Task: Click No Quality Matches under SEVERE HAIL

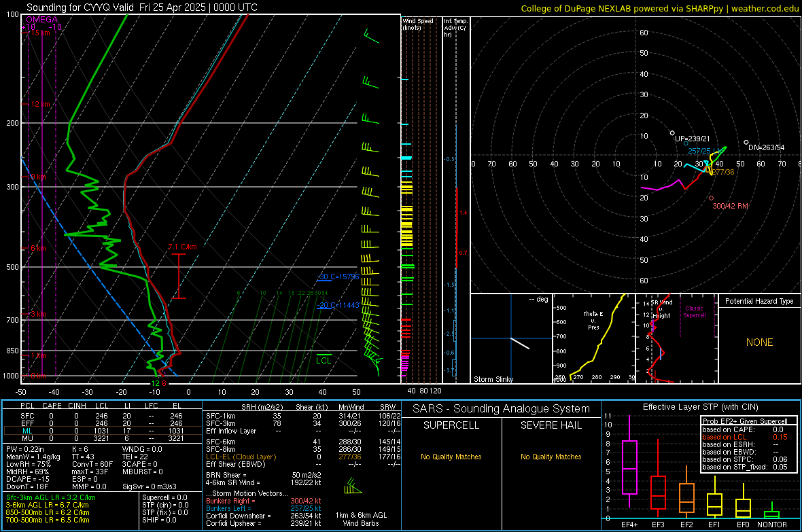Action: point(551,457)
